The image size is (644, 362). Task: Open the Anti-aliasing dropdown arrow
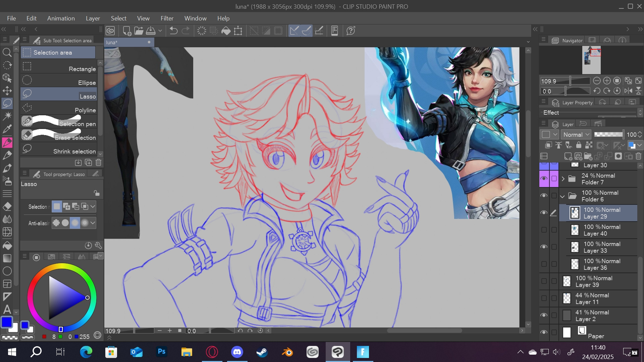click(93, 223)
